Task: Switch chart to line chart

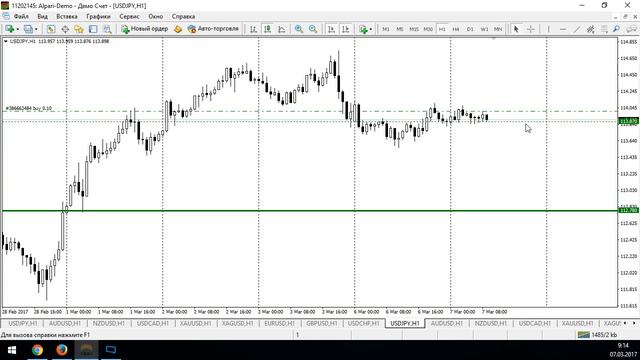Action: tap(282, 29)
